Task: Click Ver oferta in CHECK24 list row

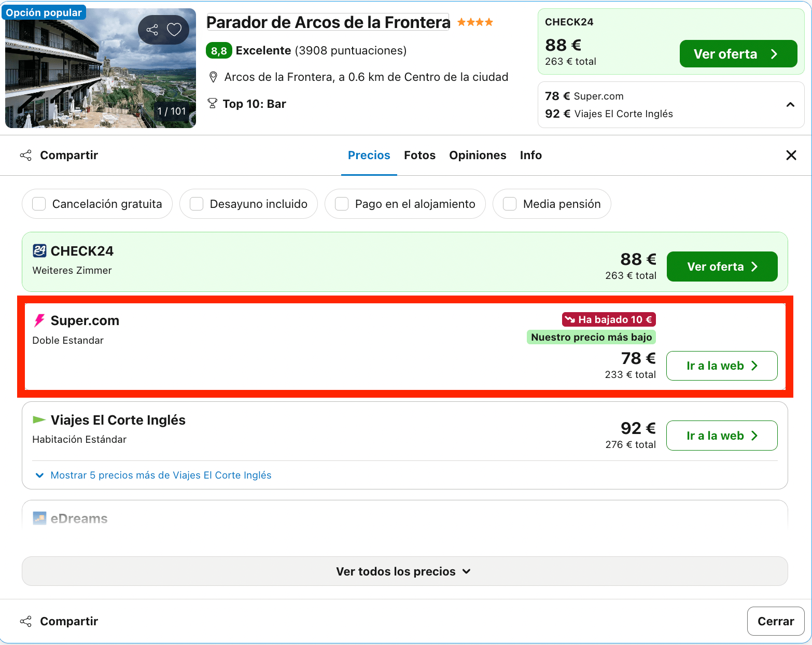Action: (x=722, y=267)
